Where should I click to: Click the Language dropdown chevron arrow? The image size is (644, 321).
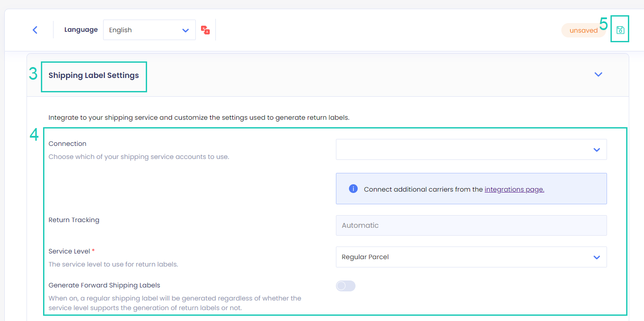185,30
